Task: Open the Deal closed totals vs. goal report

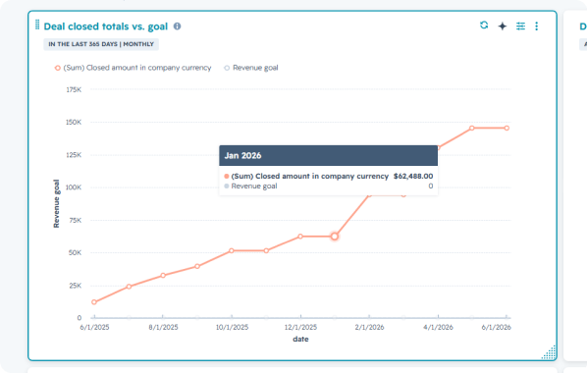Action: pos(106,27)
